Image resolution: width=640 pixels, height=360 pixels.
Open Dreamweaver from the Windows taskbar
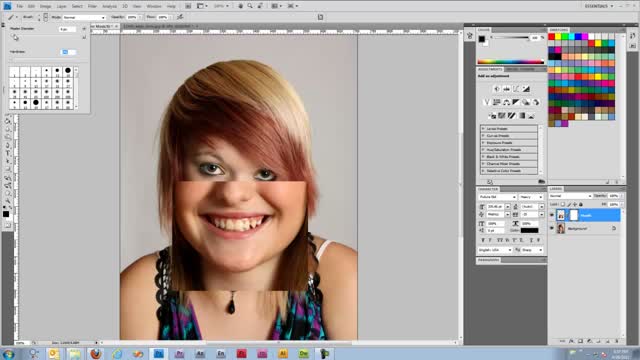304,353
